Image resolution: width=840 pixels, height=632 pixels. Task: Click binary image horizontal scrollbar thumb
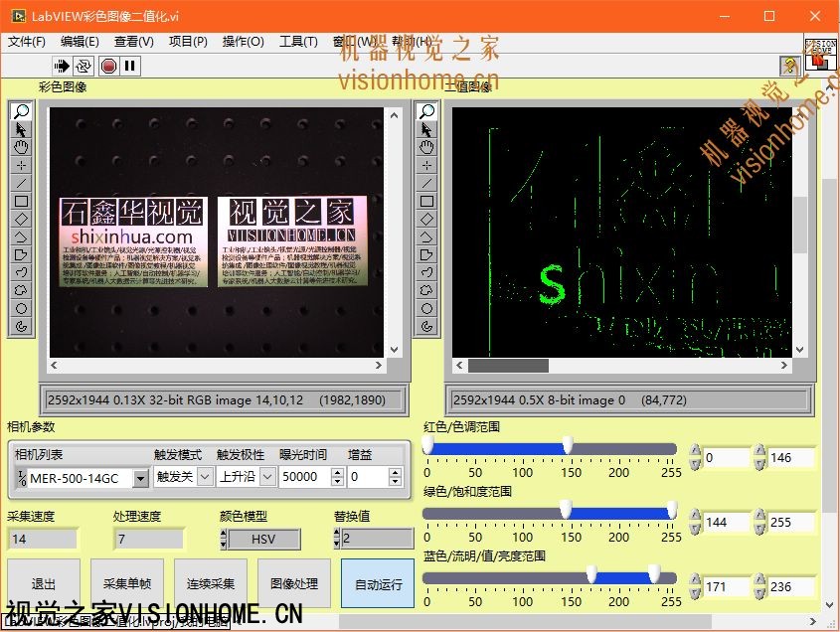click(x=508, y=366)
